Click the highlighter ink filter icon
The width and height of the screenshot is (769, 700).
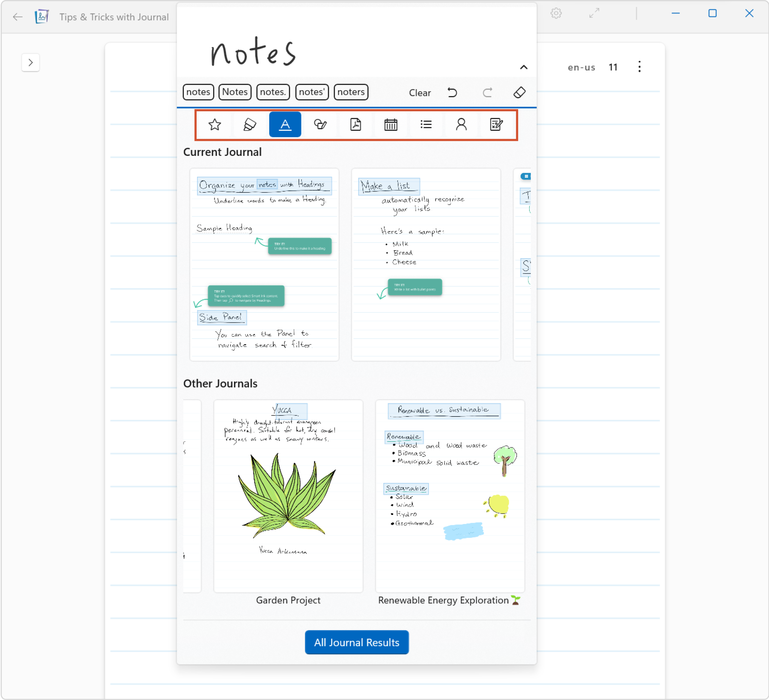250,124
